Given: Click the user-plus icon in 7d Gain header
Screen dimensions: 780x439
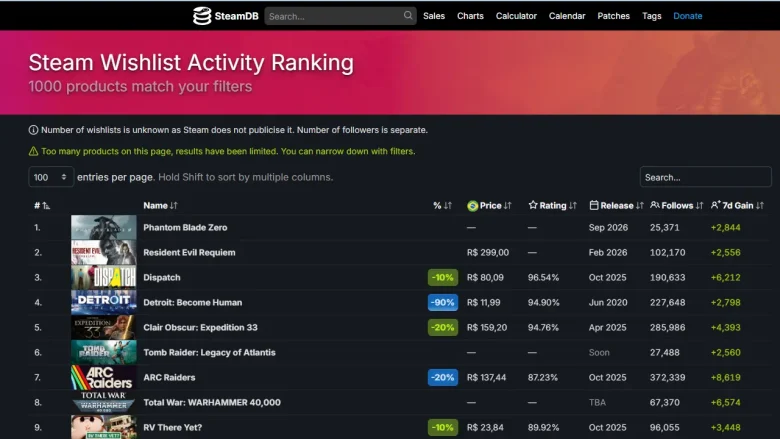Looking at the screenshot, I should click(715, 205).
